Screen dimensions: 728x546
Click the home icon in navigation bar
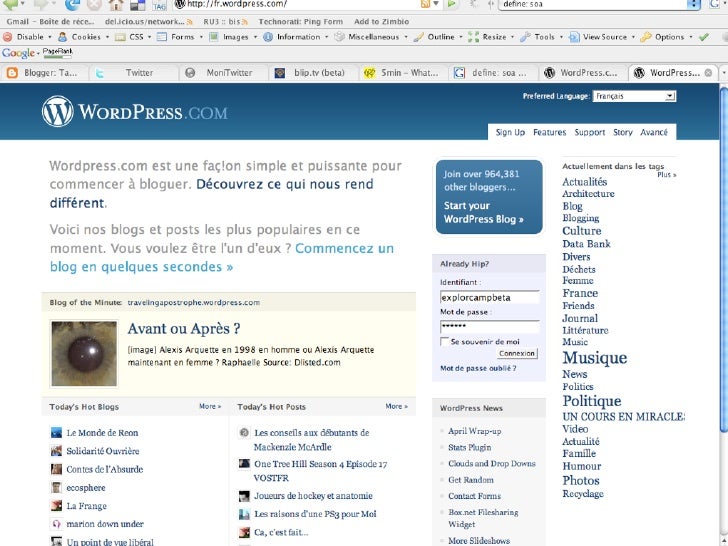(116, 5)
